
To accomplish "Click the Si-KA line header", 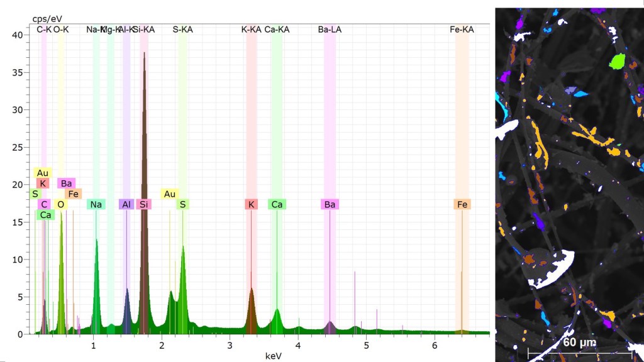I will pyautogui.click(x=144, y=29).
